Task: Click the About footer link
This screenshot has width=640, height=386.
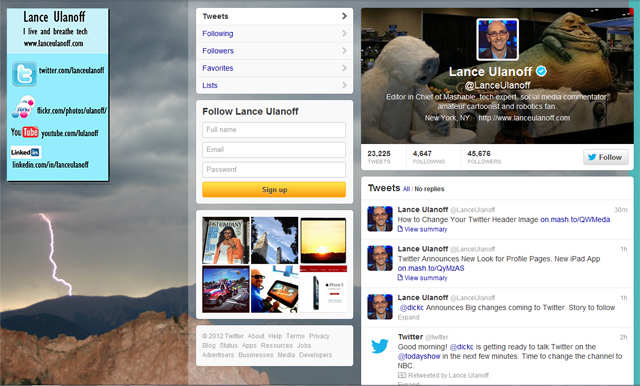Action: click(x=256, y=336)
